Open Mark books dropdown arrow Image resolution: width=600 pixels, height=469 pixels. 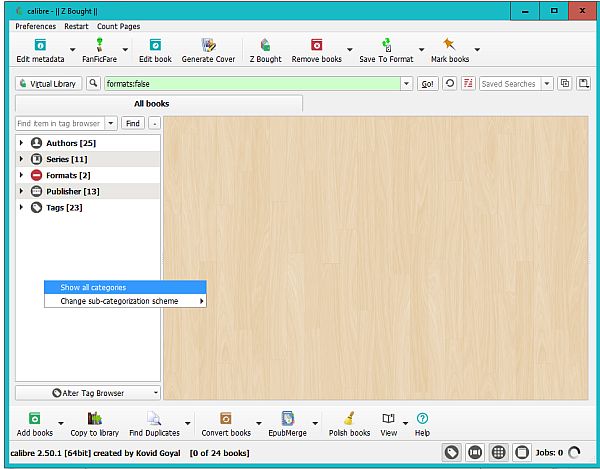pyautogui.click(x=477, y=49)
